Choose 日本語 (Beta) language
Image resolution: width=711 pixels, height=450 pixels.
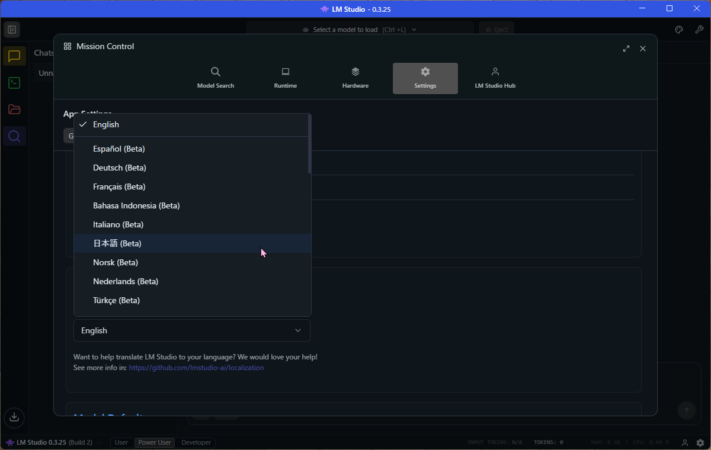192,244
